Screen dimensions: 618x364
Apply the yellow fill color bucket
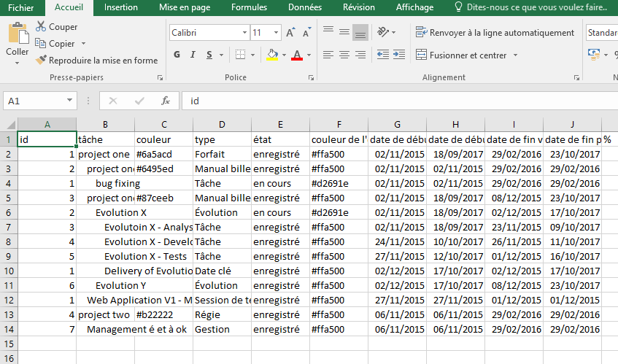pos(272,55)
